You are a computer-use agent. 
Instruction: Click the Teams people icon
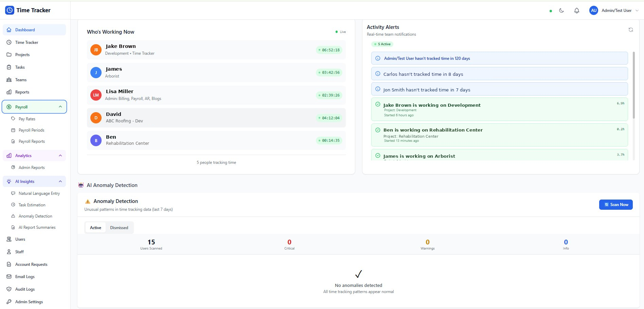tap(9, 80)
